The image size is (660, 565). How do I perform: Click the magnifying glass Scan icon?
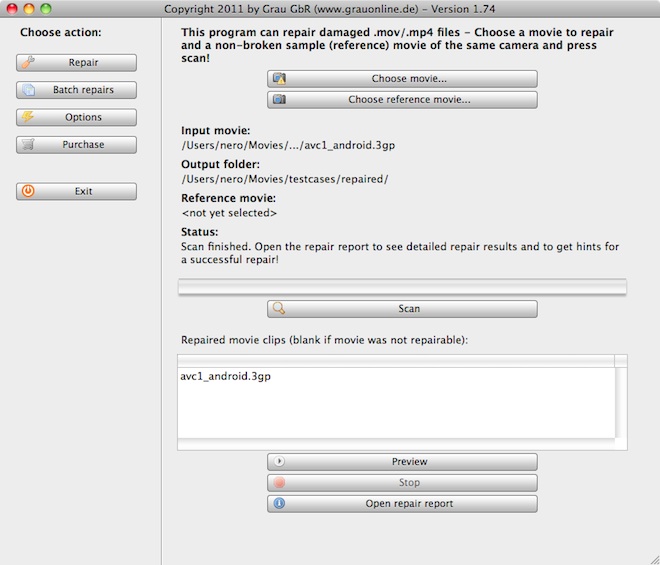tap(279, 309)
